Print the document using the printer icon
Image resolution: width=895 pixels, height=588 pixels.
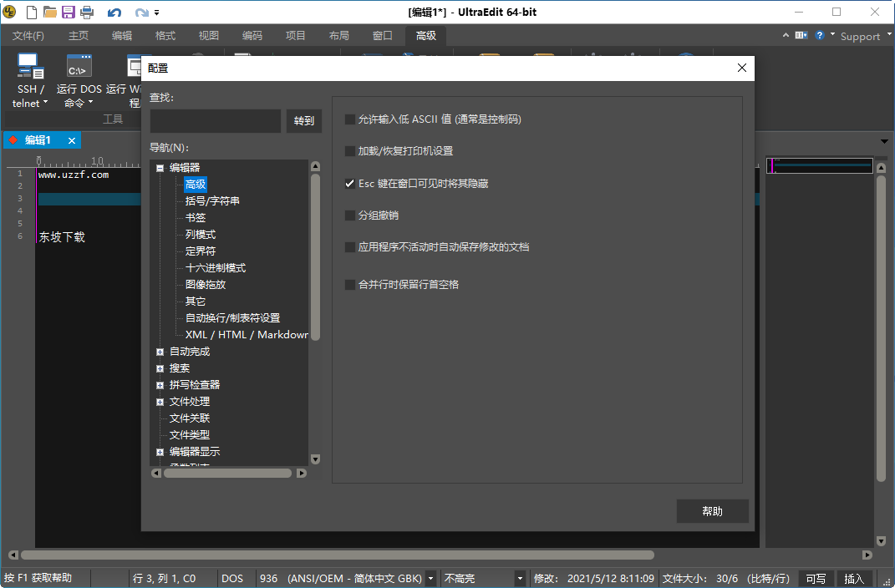click(x=87, y=12)
